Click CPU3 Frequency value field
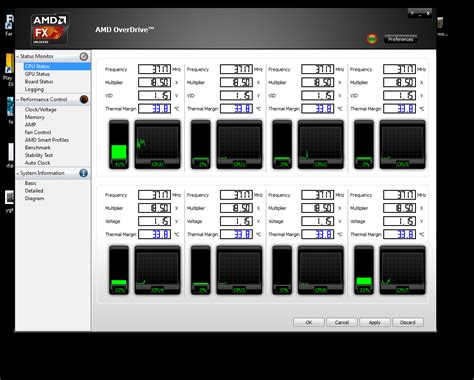 (399, 69)
